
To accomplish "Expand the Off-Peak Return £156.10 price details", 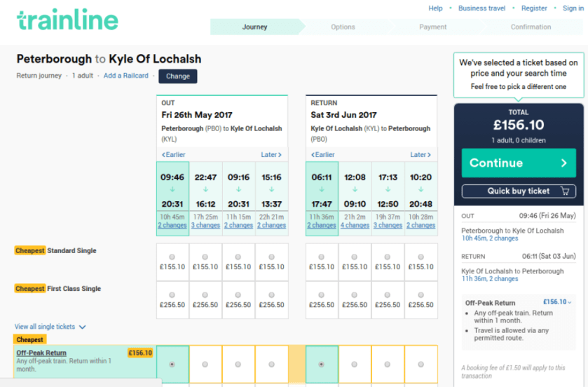I will pyautogui.click(x=557, y=302).
